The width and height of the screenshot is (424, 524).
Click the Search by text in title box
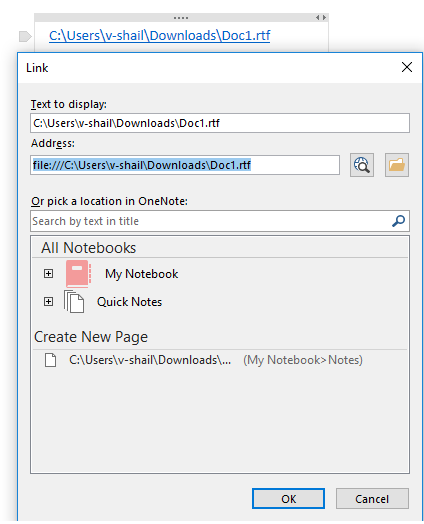tap(220, 221)
